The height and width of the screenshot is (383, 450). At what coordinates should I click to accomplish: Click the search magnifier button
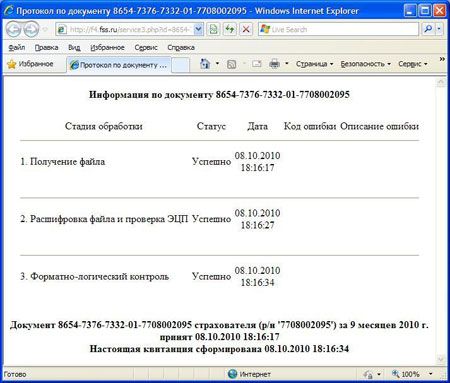pos(428,29)
